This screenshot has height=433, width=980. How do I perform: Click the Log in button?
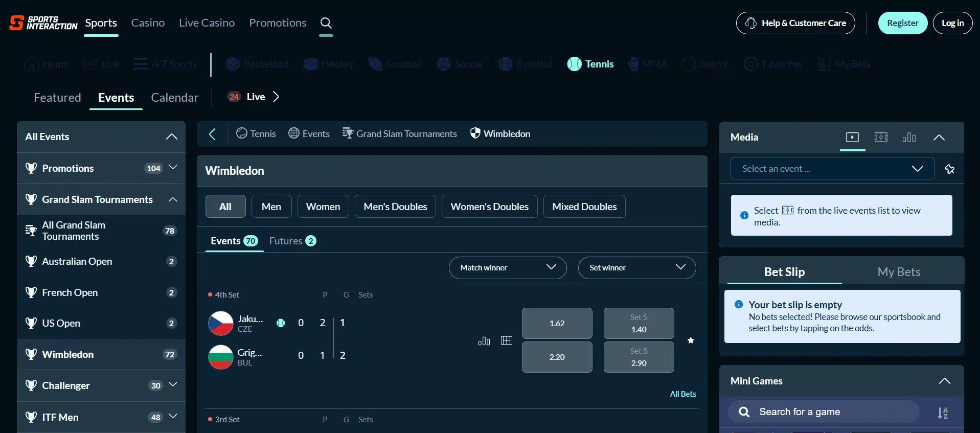point(952,23)
